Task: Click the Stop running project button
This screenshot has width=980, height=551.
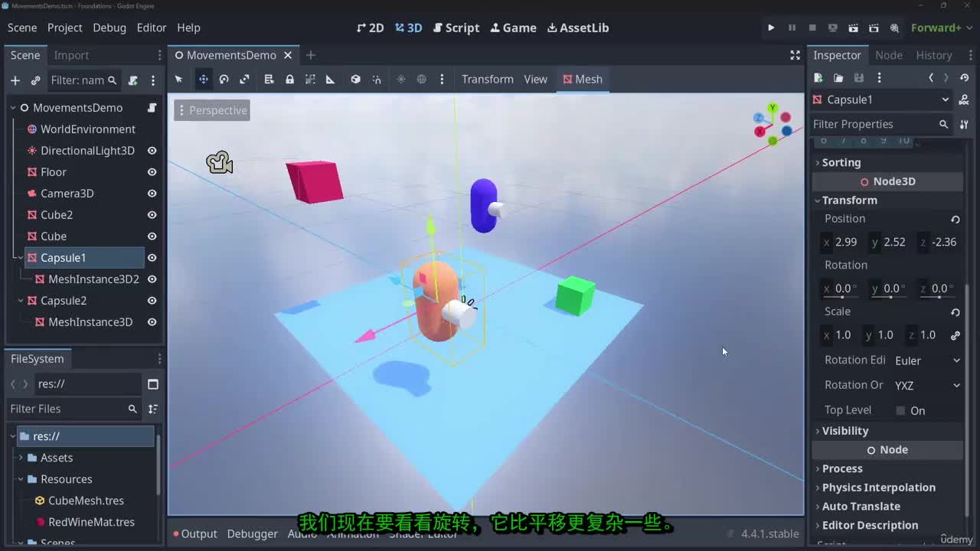Action: pyautogui.click(x=812, y=28)
